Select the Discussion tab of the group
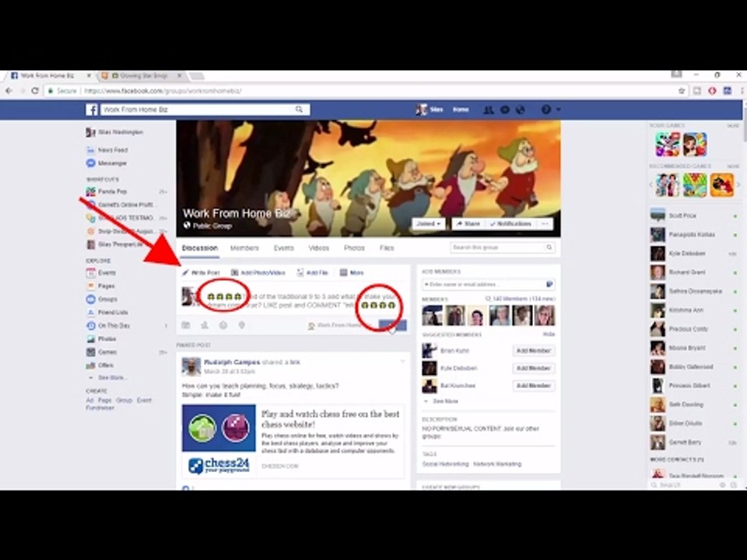 (200, 248)
